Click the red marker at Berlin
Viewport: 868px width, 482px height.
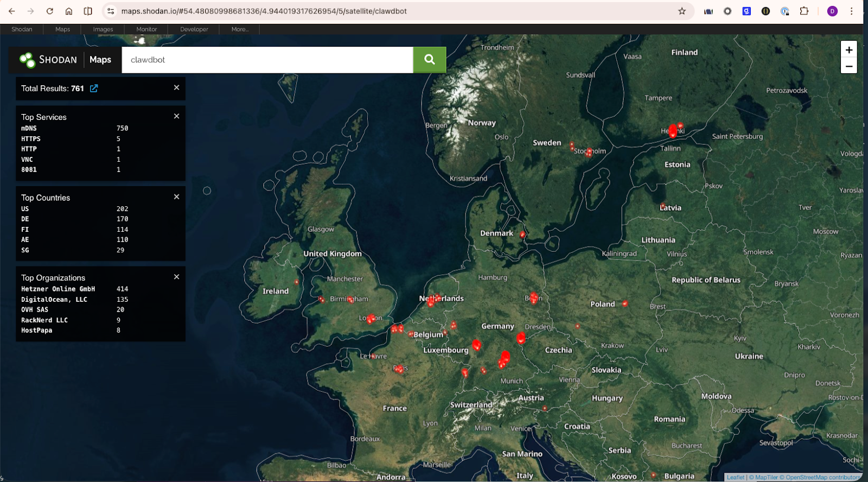coord(534,297)
